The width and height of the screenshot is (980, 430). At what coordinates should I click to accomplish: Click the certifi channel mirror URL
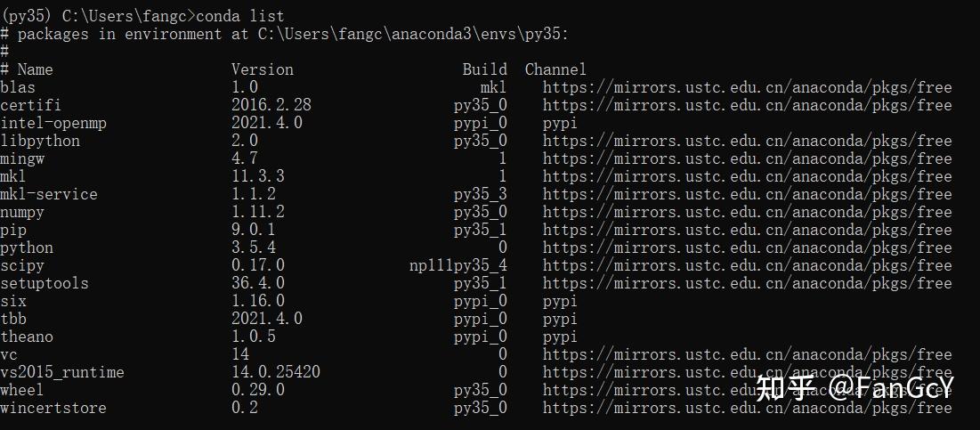pyautogui.click(x=747, y=105)
